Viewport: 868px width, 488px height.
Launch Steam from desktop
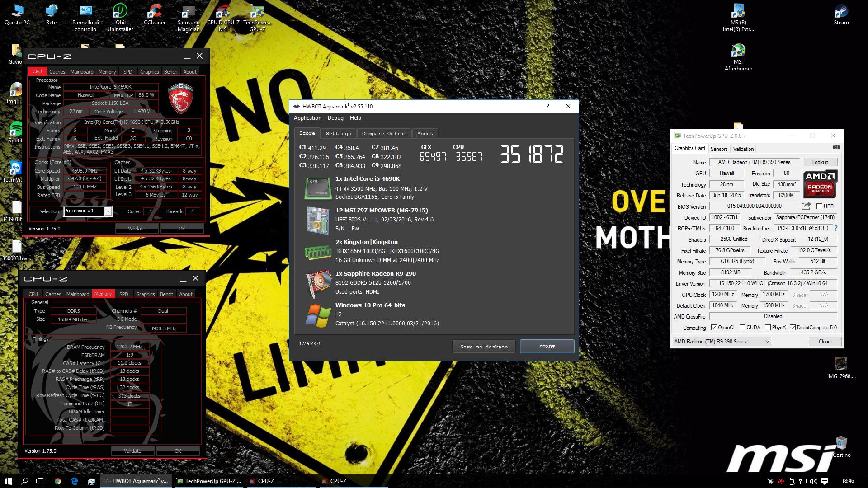[841, 14]
